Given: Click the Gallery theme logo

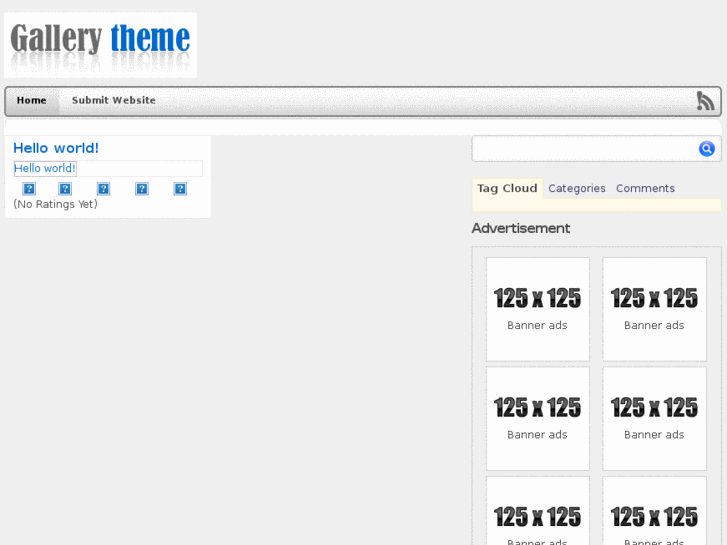Looking at the screenshot, I should pyautogui.click(x=101, y=45).
